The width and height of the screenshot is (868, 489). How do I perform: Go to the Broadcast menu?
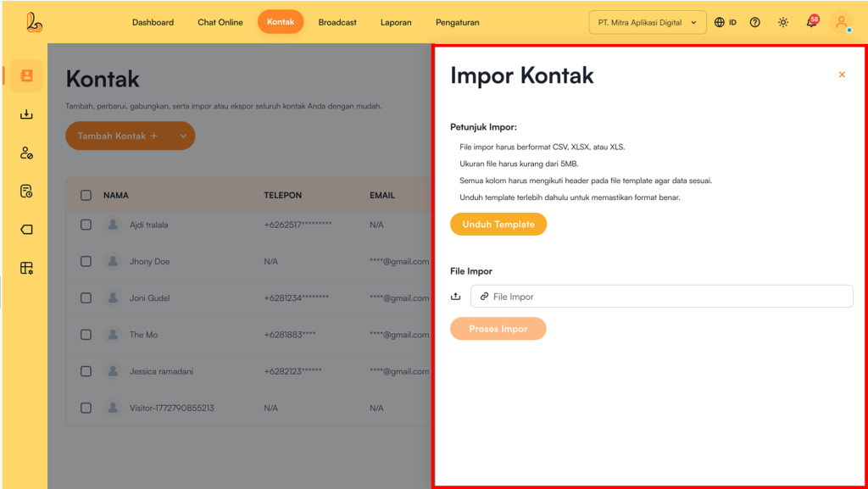click(337, 22)
